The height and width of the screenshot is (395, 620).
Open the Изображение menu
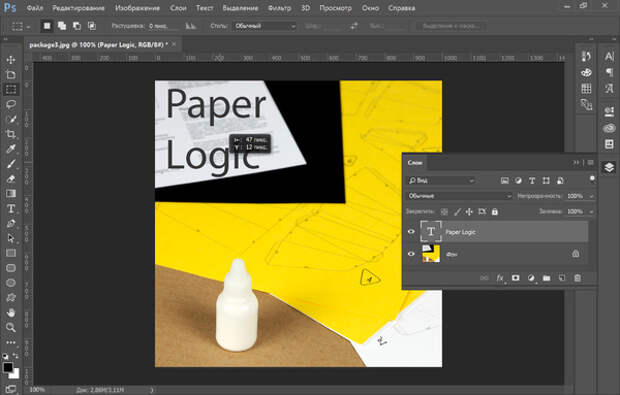138,8
